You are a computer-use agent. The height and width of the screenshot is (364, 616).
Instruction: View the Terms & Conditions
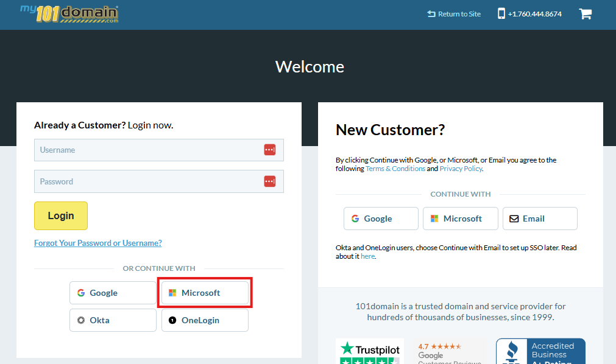(x=395, y=168)
